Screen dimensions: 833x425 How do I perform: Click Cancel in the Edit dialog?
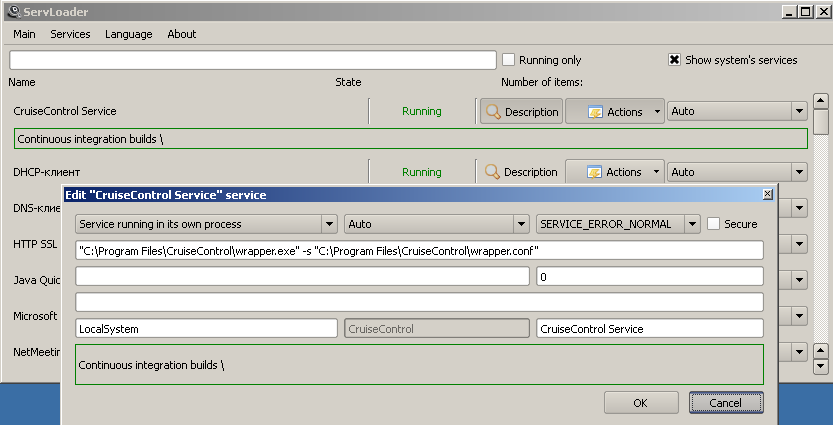point(726,403)
